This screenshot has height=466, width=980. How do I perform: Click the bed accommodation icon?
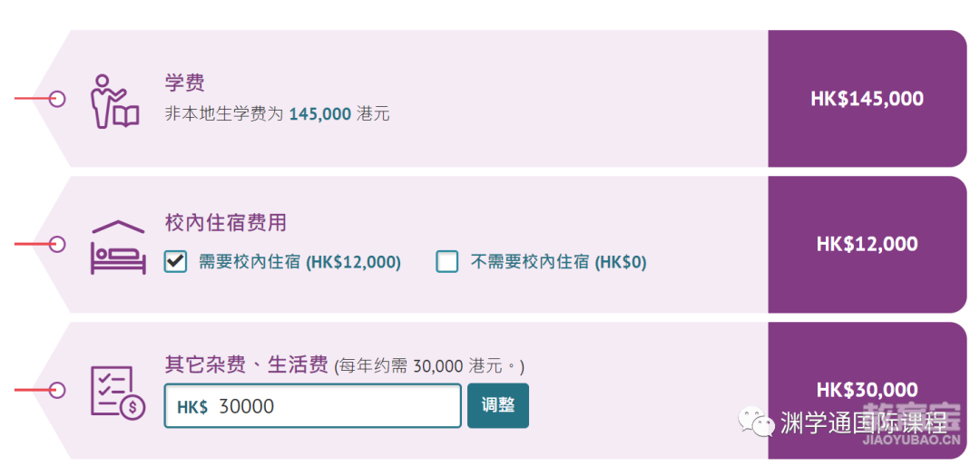tap(118, 248)
